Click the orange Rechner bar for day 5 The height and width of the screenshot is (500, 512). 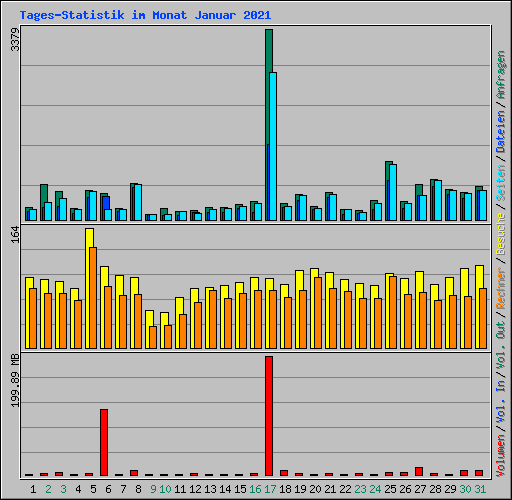point(93,298)
